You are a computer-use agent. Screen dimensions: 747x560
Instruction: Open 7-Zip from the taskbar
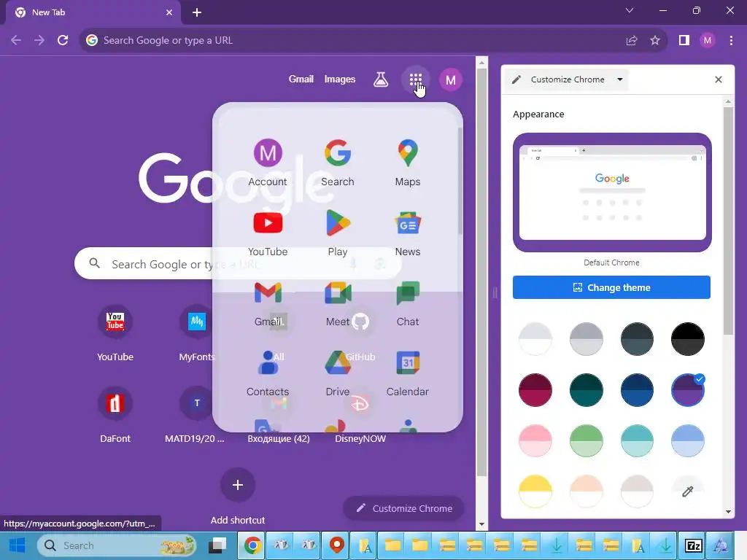point(693,545)
